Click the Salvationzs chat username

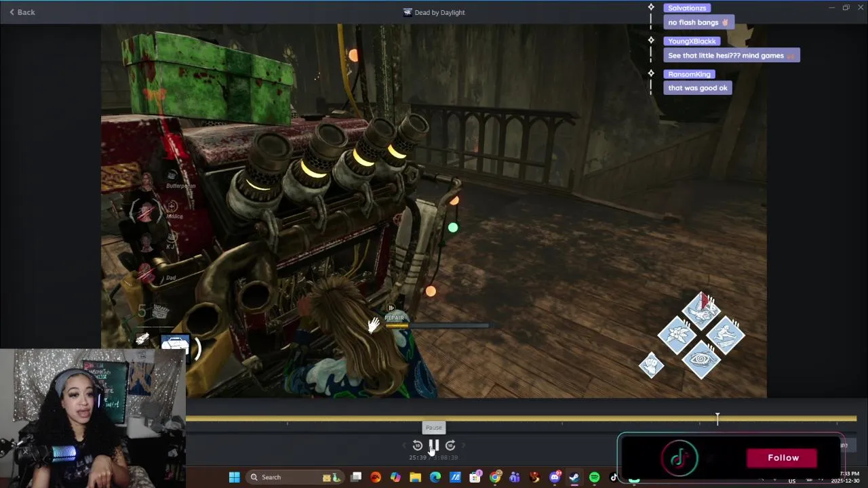tap(687, 8)
